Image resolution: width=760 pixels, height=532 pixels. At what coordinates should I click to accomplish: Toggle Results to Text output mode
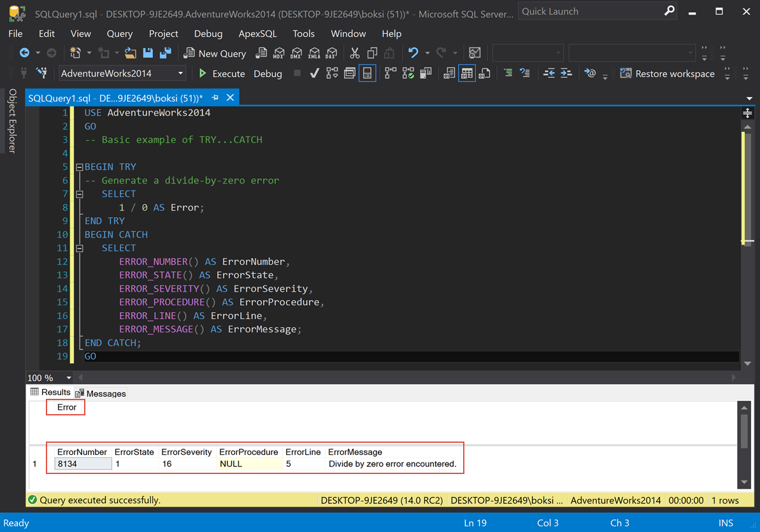pyautogui.click(x=449, y=73)
